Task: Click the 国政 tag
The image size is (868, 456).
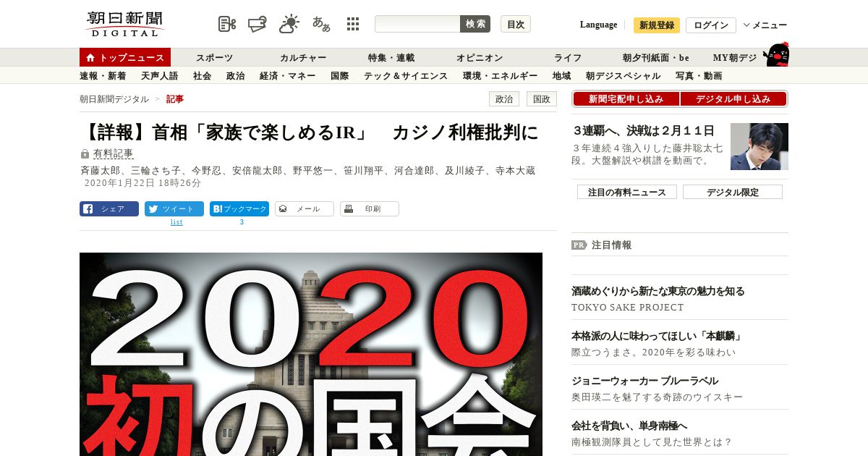Action: [x=542, y=99]
